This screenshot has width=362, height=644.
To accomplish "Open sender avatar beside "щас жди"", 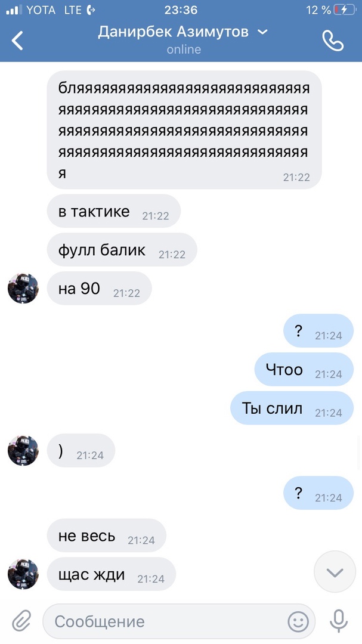I will point(23,574).
